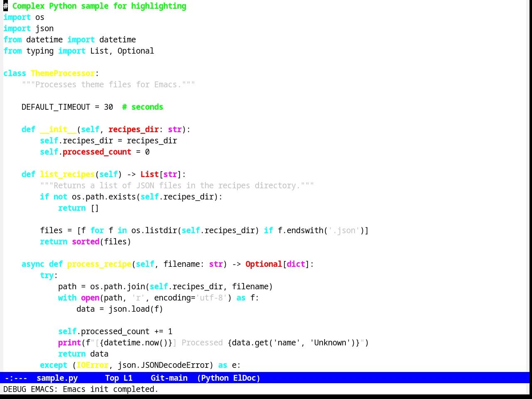Click the mode line status dashes
Image resolution: width=532 pixels, height=399 pixels.
point(16,378)
